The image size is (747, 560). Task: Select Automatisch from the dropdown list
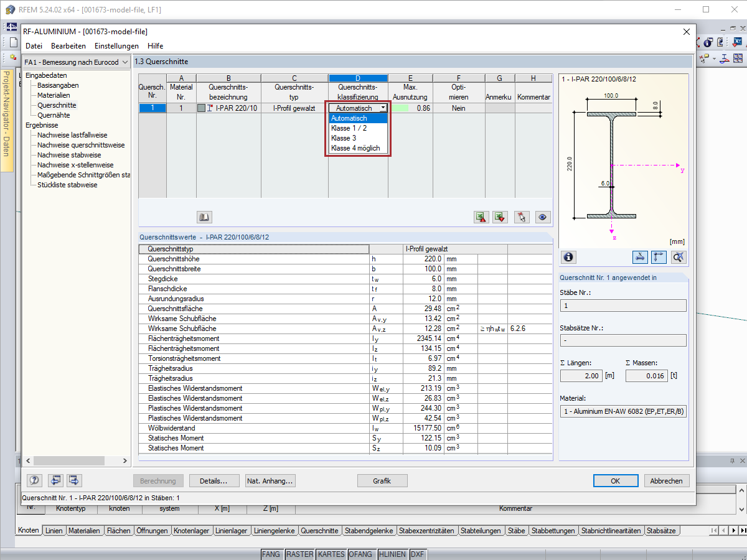[x=359, y=118]
